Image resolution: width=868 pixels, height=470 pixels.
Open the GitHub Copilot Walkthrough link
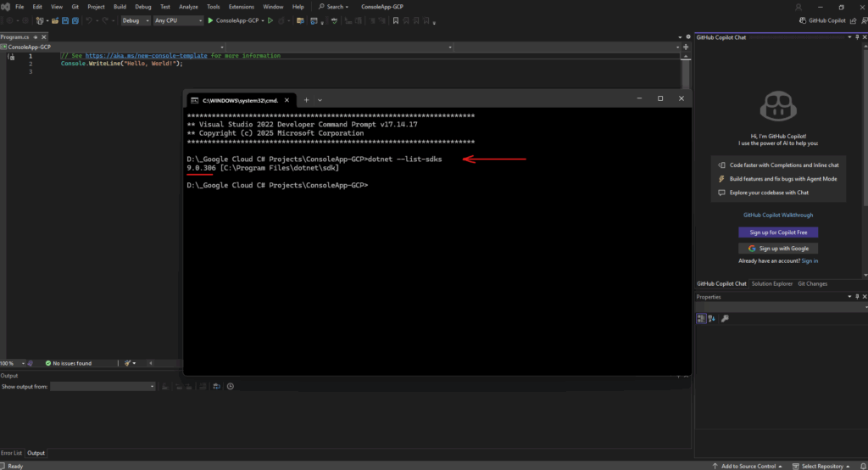pyautogui.click(x=778, y=215)
